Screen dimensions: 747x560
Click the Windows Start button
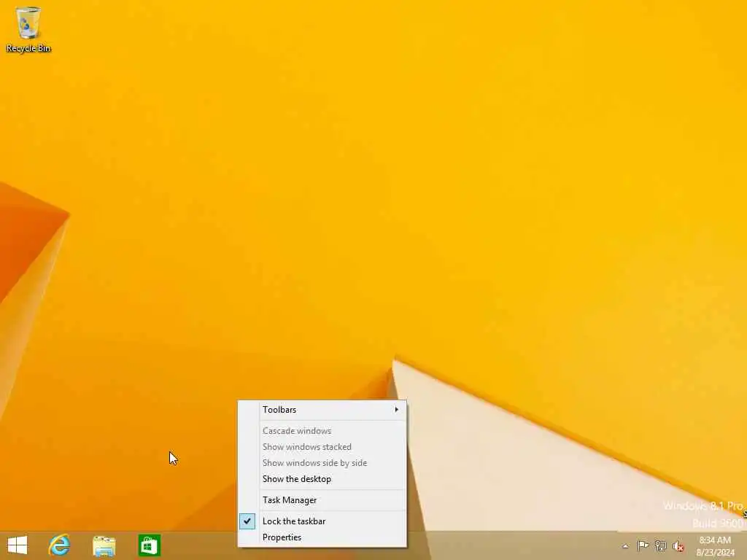click(18, 545)
